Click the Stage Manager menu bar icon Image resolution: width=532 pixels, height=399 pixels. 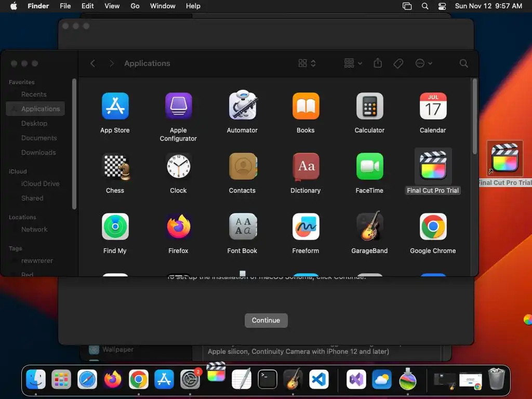coord(407,6)
